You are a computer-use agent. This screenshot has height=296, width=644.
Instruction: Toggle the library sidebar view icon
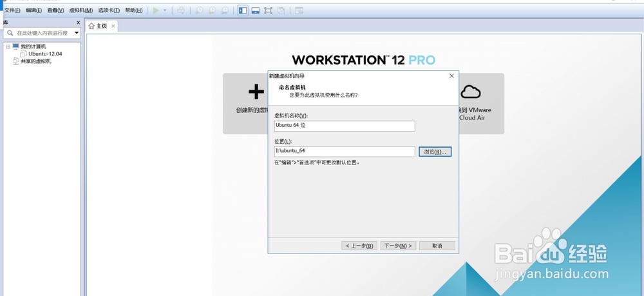tap(243, 10)
